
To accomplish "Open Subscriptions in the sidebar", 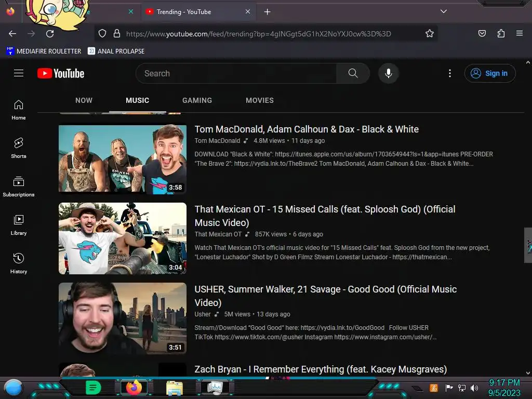I will [x=19, y=187].
